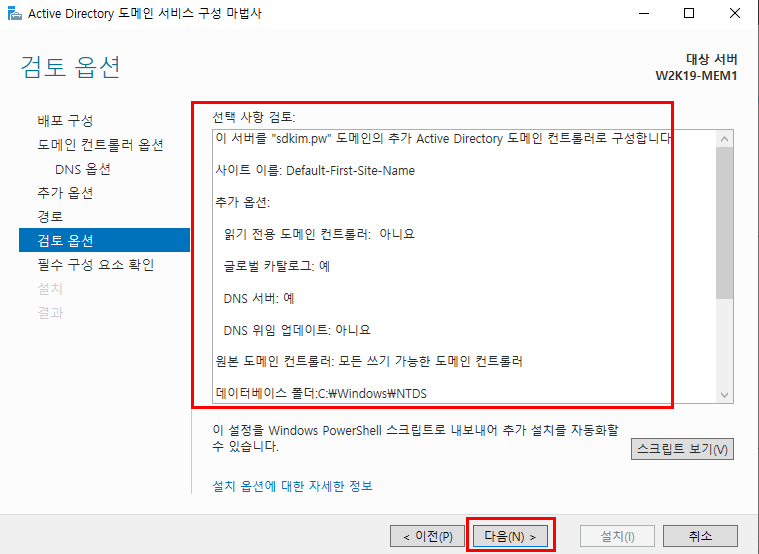759x554 pixels.
Task: Click the 읽기 전용 도메인 컨트롤러: 아니요 line
Action: pyautogui.click(x=319, y=234)
